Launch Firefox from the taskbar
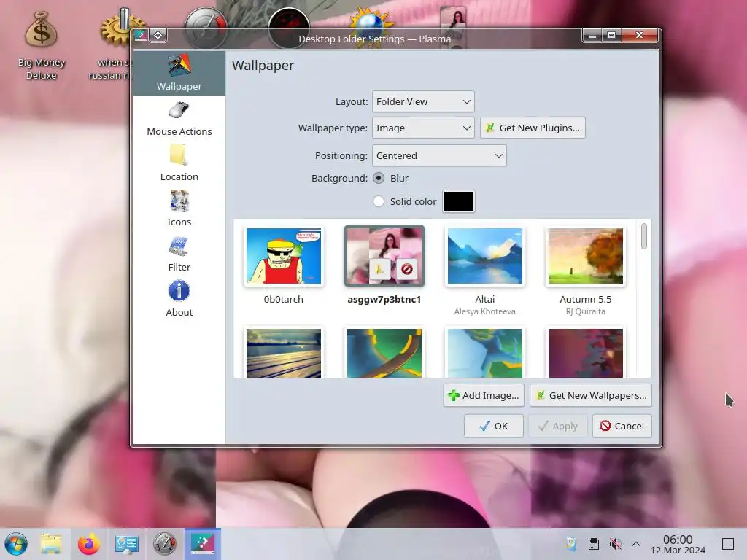This screenshot has width=747, height=560. (x=89, y=544)
